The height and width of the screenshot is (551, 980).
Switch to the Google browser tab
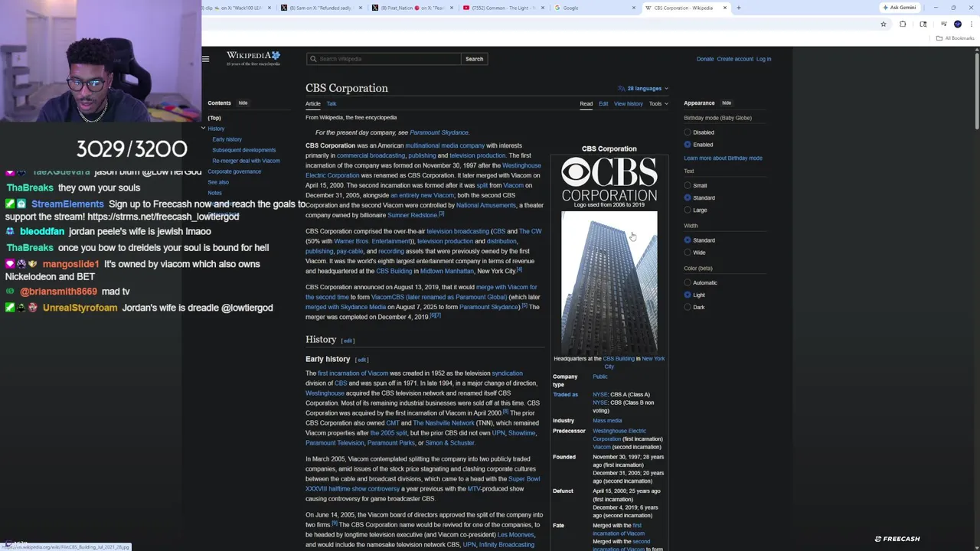tap(593, 8)
